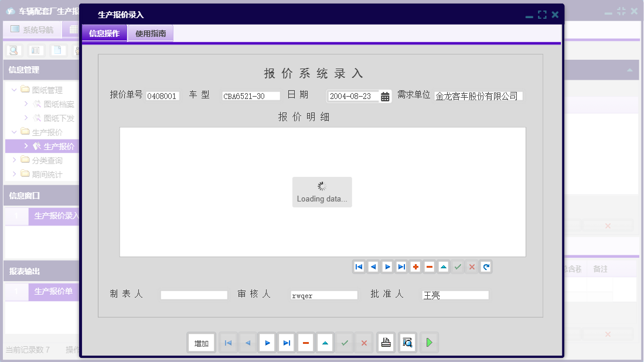The height and width of the screenshot is (362, 644).
Task: Click inside the 制表人 input field
Action: [x=193, y=295]
